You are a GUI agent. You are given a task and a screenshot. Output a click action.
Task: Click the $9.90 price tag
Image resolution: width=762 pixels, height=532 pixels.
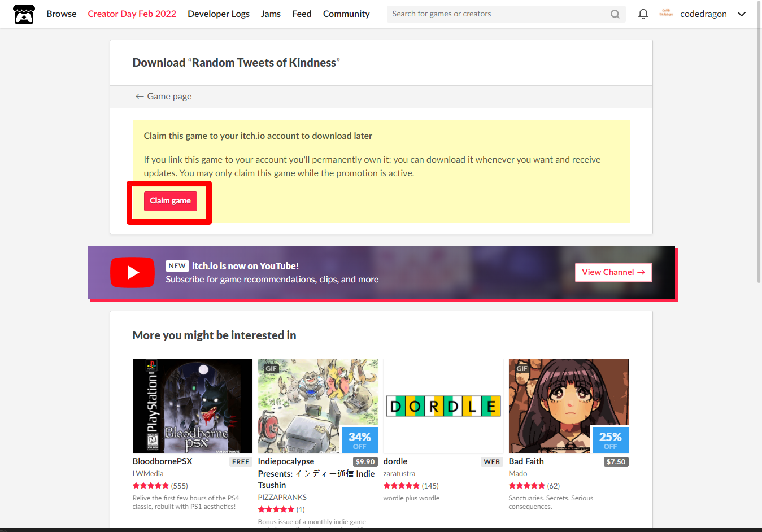365,462
